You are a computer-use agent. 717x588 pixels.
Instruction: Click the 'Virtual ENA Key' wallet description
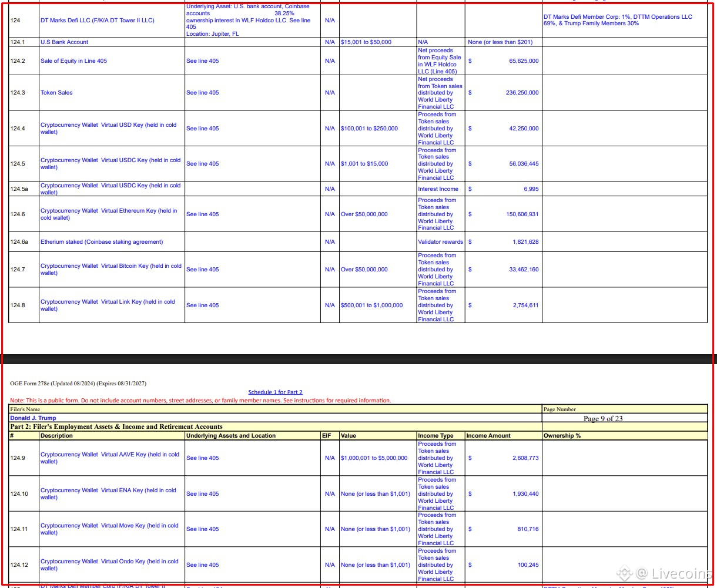tap(108, 494)
